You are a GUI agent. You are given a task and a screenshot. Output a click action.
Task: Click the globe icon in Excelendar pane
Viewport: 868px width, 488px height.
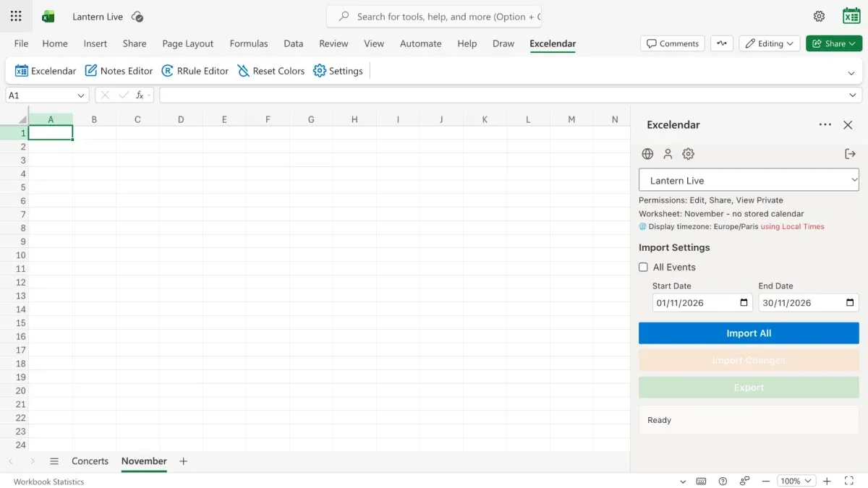point(647,154)
